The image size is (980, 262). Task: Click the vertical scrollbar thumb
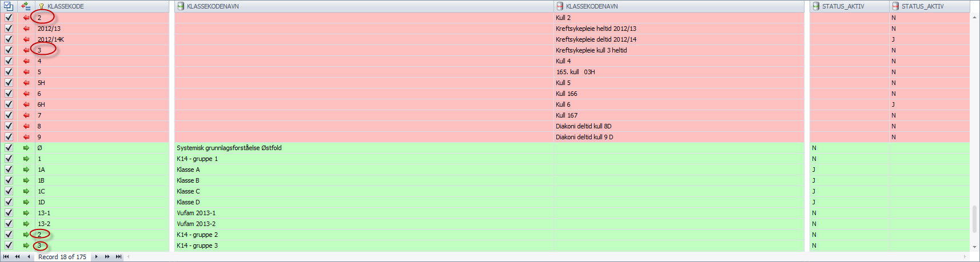tap(975, 219)
